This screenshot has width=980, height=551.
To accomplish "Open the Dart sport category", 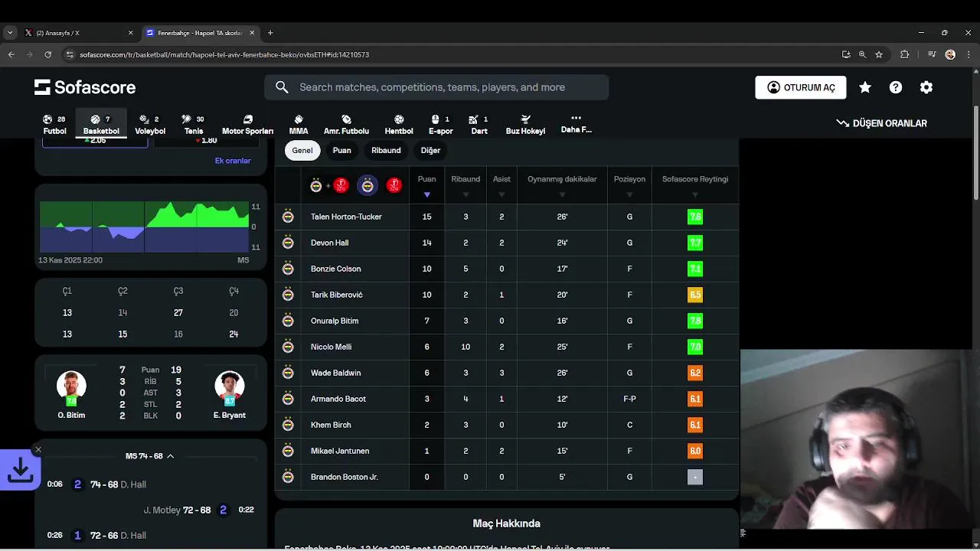I will [x=479, y=125].
